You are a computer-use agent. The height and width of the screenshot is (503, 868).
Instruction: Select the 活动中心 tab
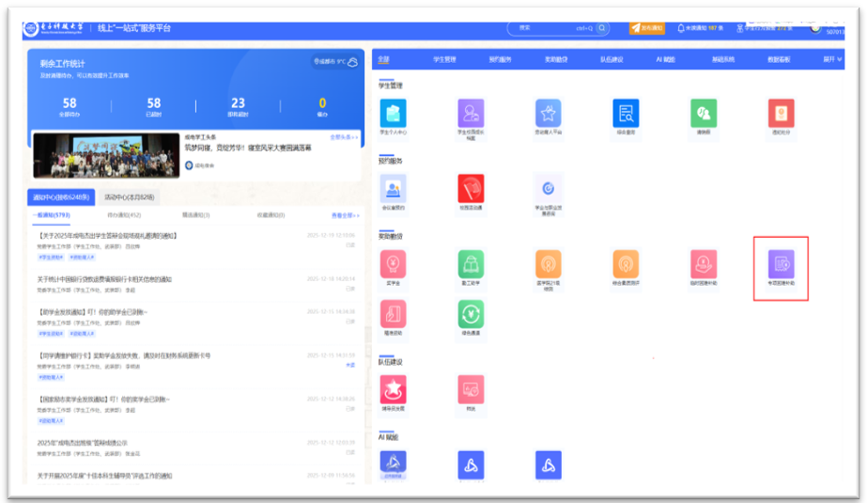click(129, 197)
